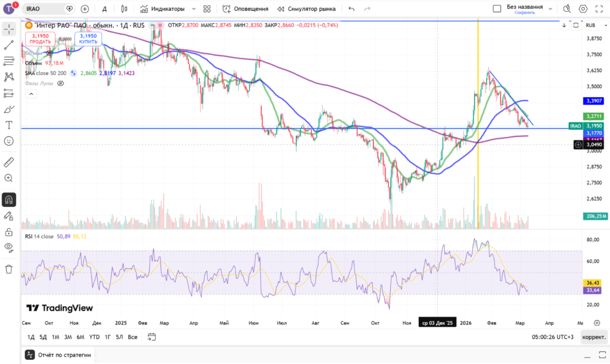Click the pane move-down arrow
Image resolution: width=610 pixels, height=364 pixels.
(564, 25)
